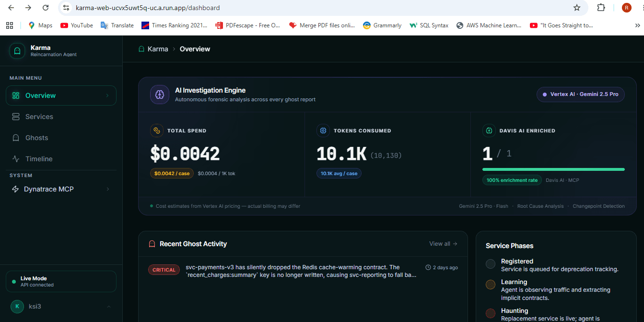Viewport: 644px width, 322px height.
Task: Open the Services menu item
Action: [61, 117]
